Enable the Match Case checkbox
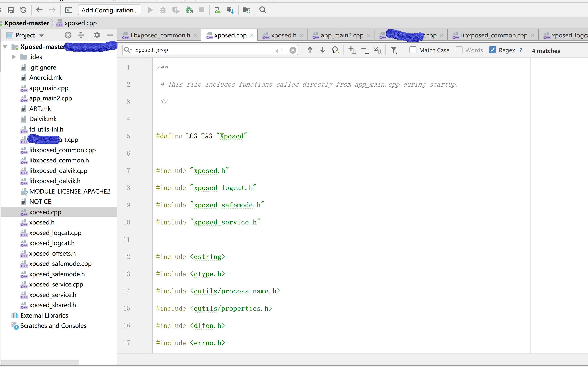588x367 pixels. pos(413,50)
